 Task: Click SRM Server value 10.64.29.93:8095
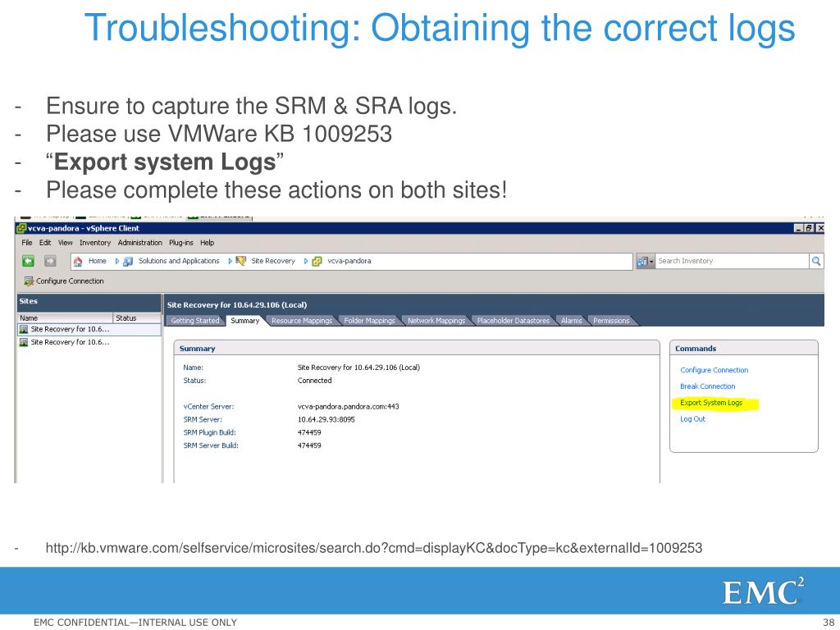pyautogui.click(x=326, y=419)
